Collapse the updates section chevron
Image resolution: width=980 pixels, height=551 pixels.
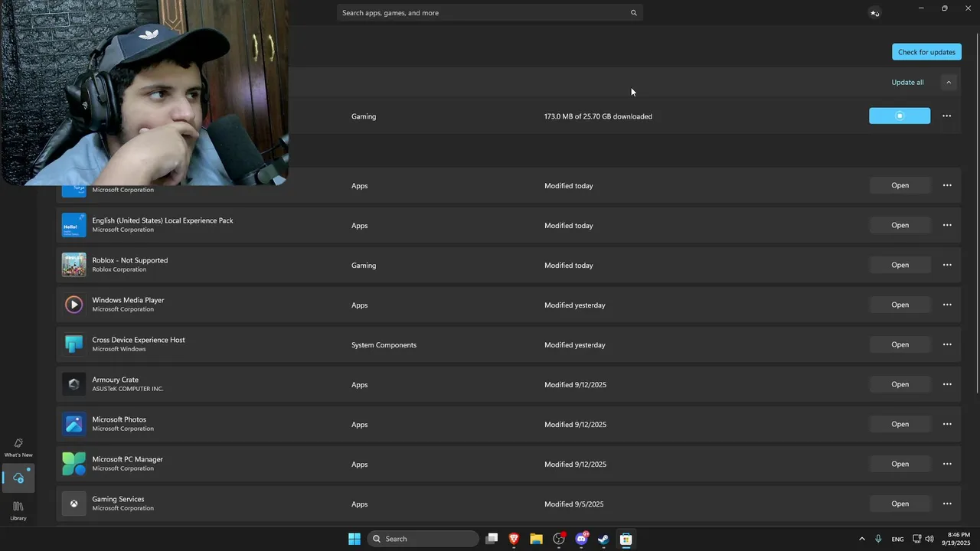coord(949,82)
